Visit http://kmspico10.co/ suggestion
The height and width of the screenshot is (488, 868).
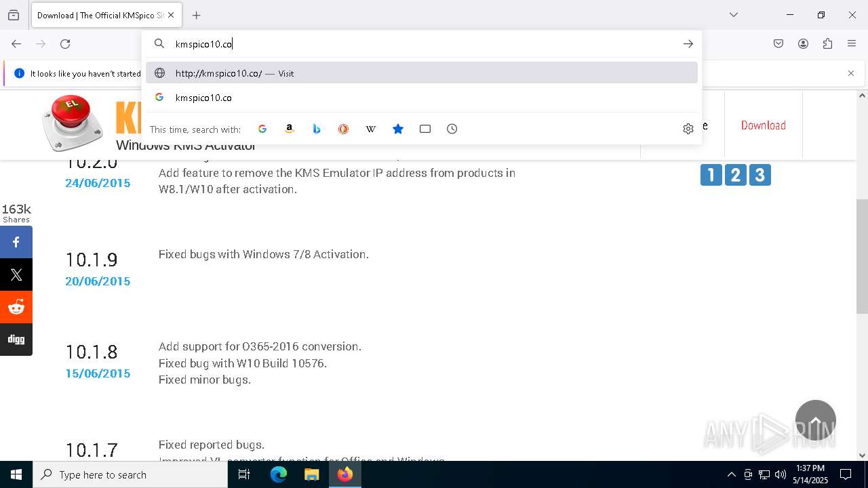click(x=422, y=73)
